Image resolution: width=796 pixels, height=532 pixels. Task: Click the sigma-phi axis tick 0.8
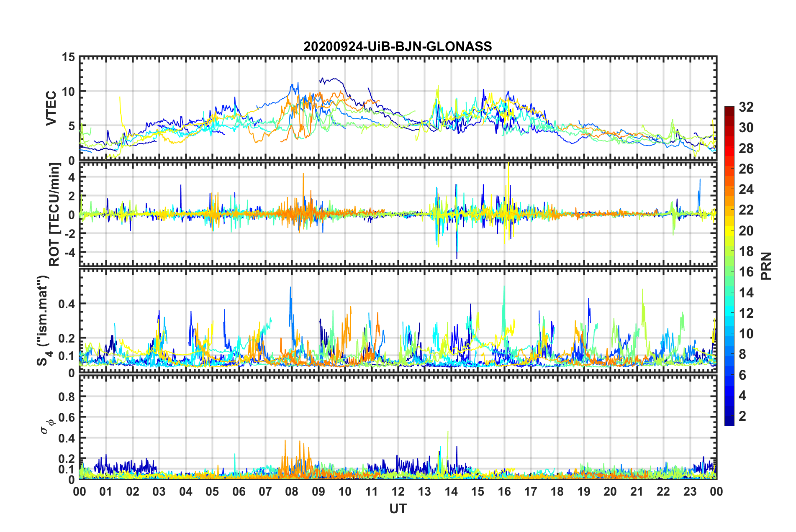67,396
